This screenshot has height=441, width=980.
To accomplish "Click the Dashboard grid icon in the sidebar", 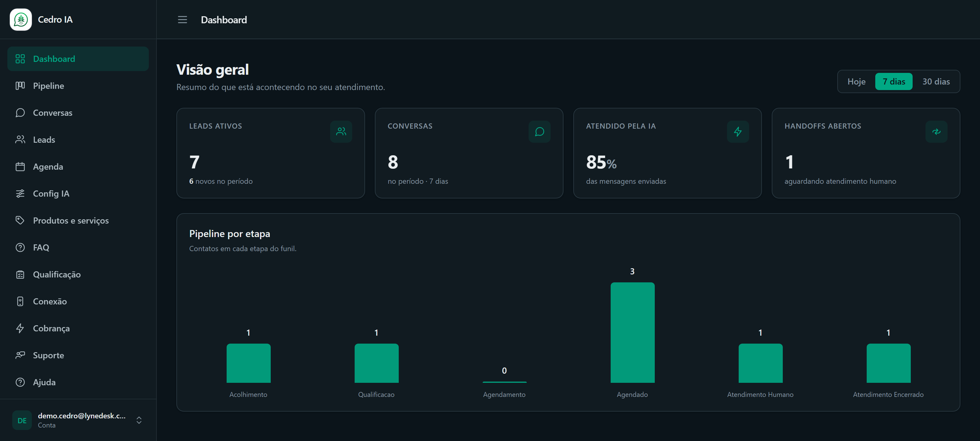I will click(20, 58).
